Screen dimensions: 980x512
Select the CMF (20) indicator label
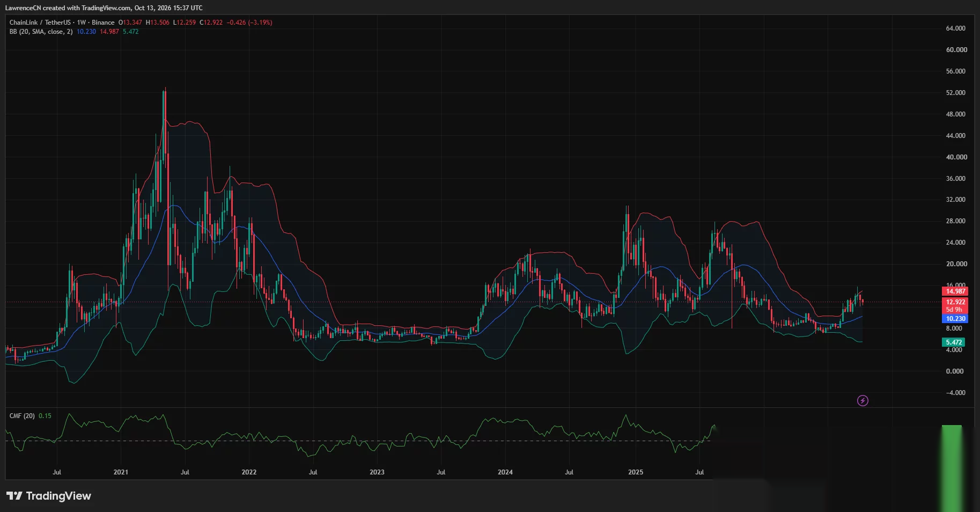(x=22, y=416)
